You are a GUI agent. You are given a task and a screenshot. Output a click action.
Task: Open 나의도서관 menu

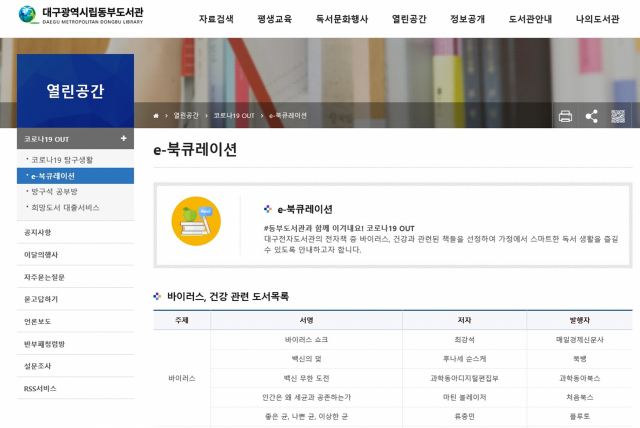[599, 19]
